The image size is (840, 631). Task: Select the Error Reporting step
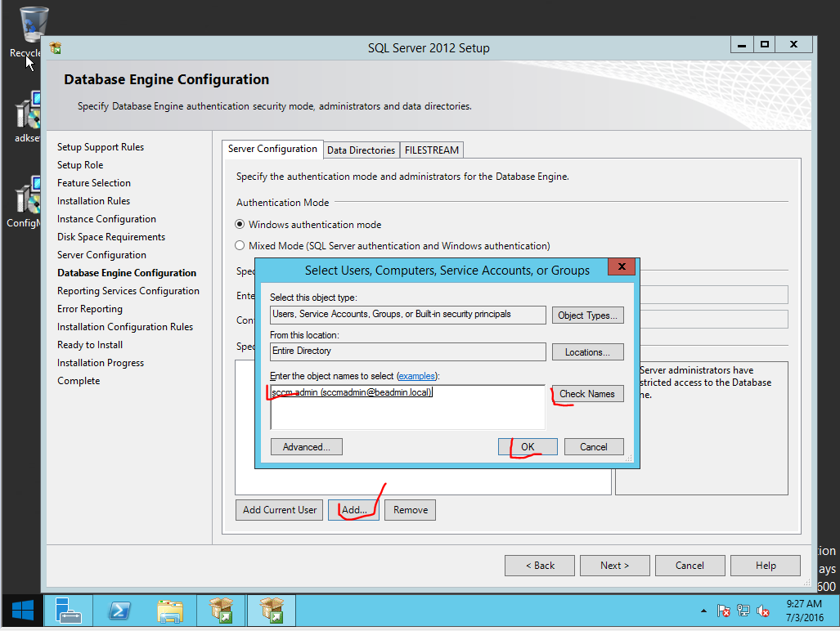(90, 309)
